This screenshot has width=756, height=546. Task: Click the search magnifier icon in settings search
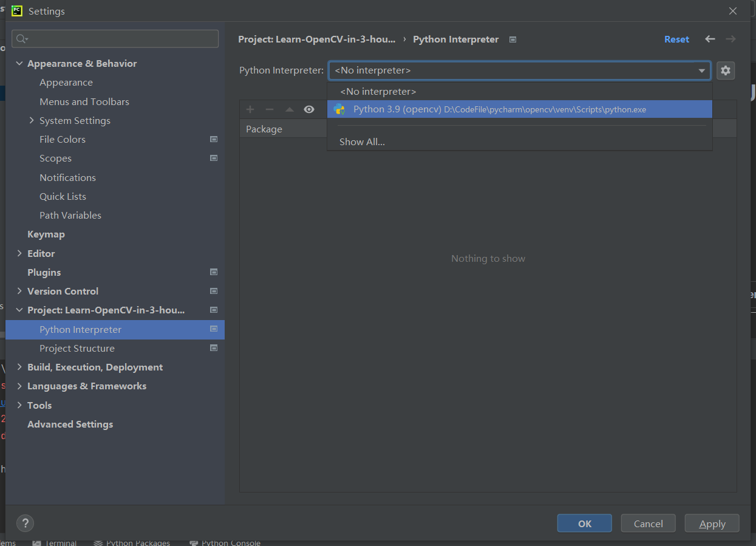click(22, 39)
